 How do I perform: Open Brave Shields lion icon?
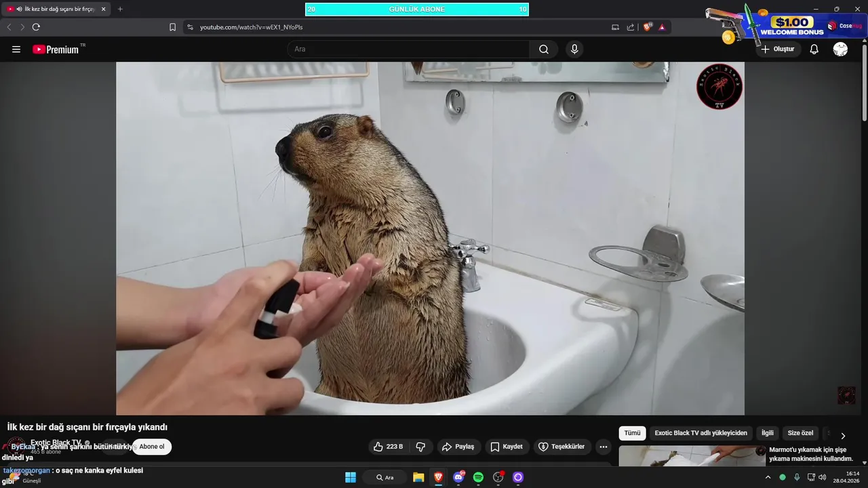[647, 27]
